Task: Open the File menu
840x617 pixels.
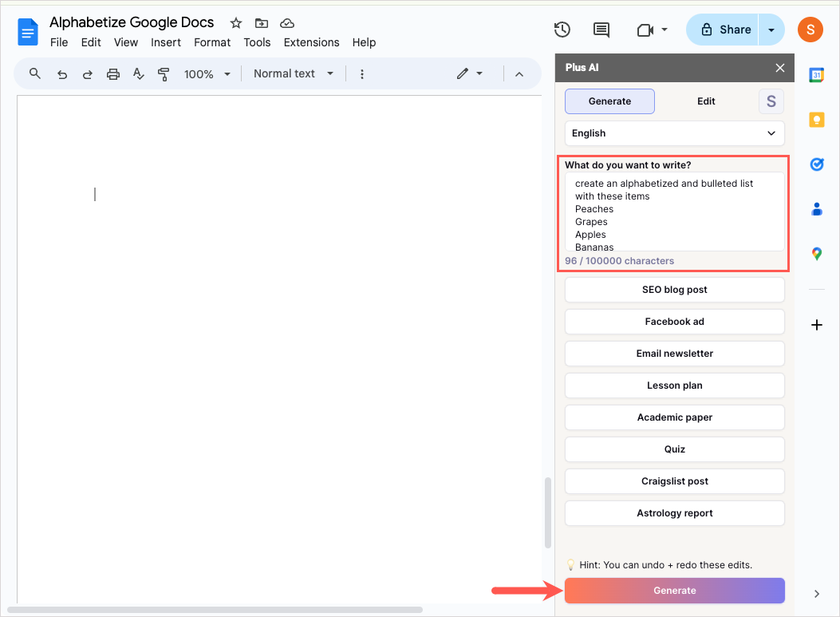Action: coord(59,42)
